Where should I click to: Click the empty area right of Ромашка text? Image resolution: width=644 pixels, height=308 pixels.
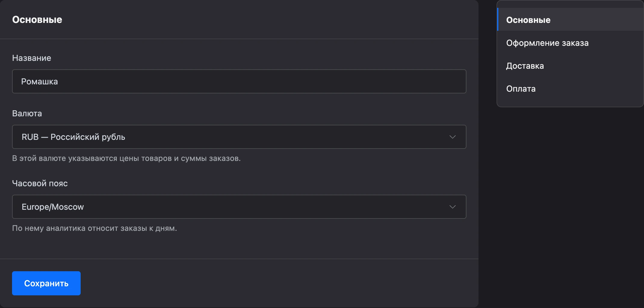262,81
